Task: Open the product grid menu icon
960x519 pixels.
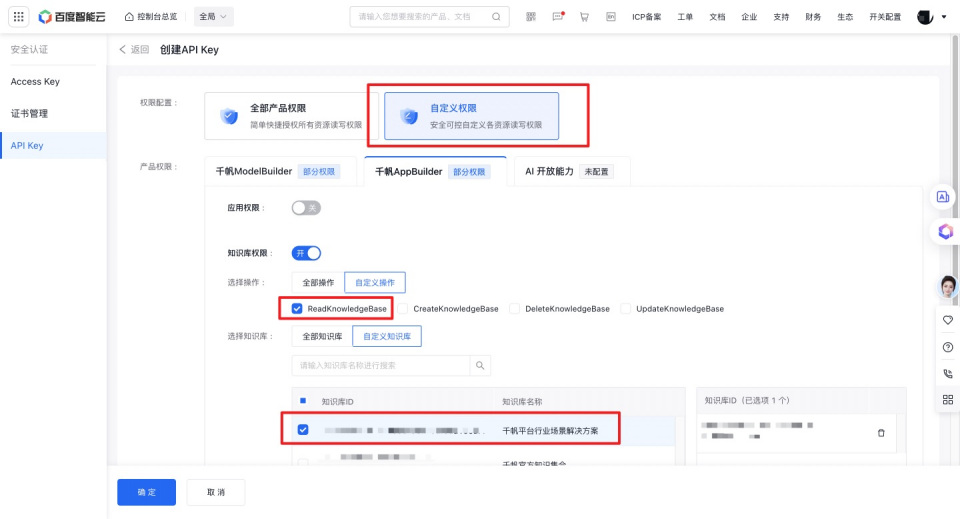Action: point(18,17)
